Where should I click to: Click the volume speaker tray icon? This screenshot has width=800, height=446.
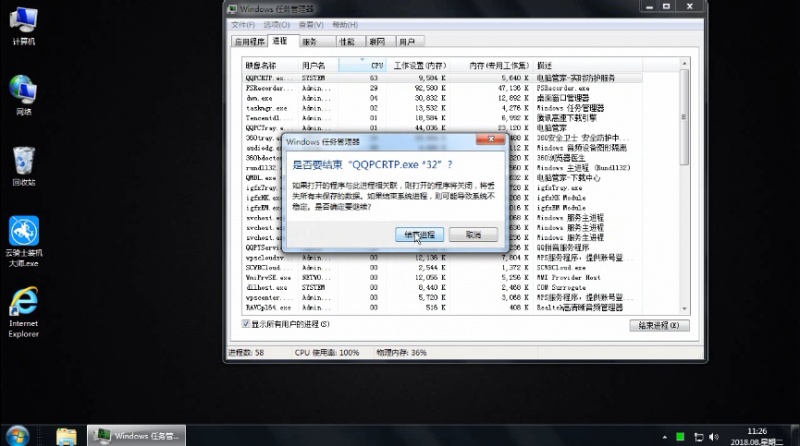(714, 437)
